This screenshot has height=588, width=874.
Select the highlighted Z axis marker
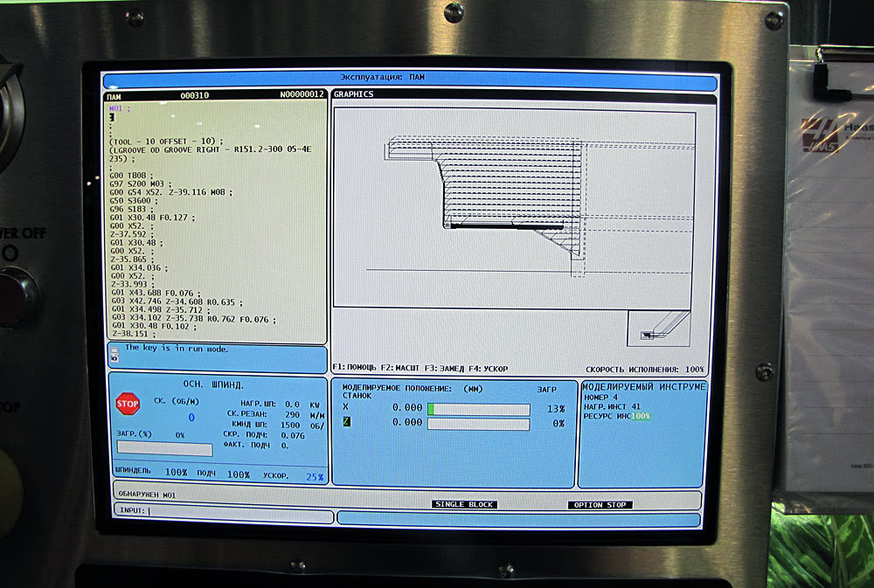coord(346,423)
